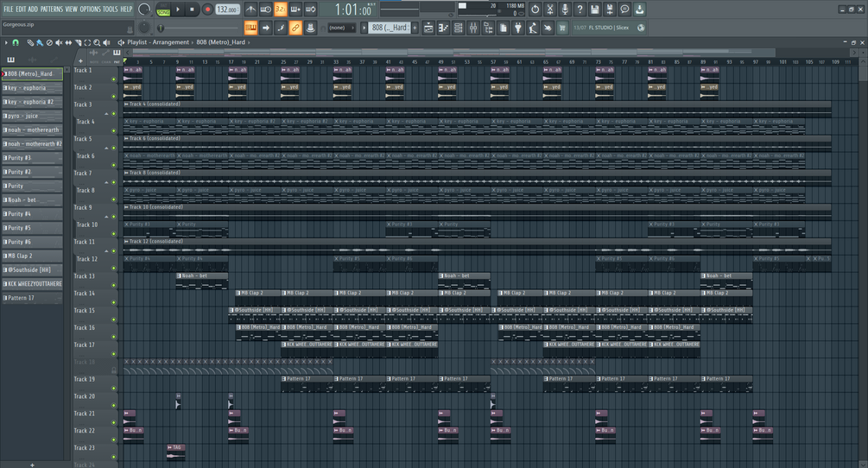Open the content library shopping cart

coord(562,28)
